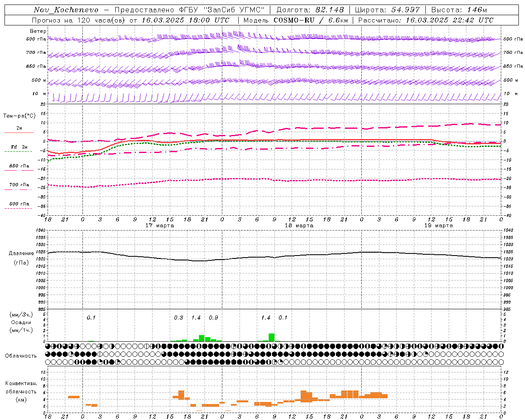
Task: Click the Конвективн. label of convective cloud panel
Action: (x=21, y=383)
